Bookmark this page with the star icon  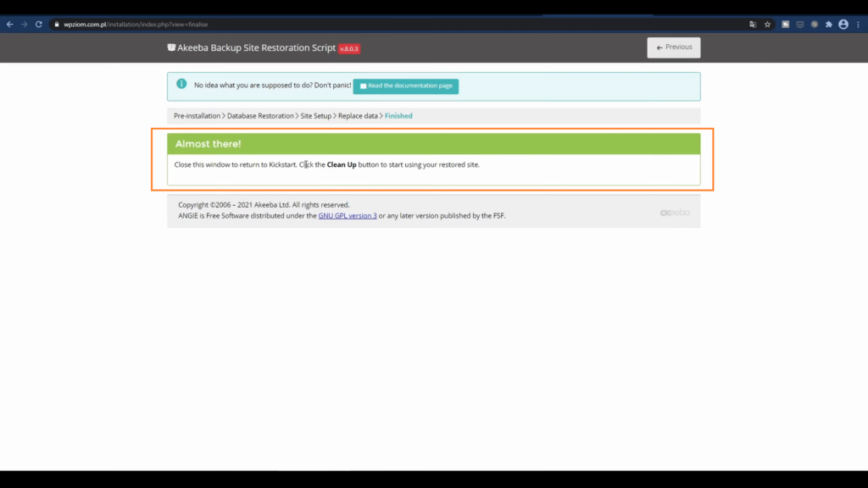click(767, 25)
